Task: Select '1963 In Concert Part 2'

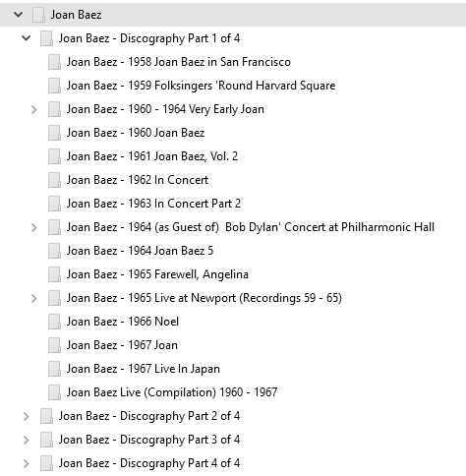Action: (153, 204)
